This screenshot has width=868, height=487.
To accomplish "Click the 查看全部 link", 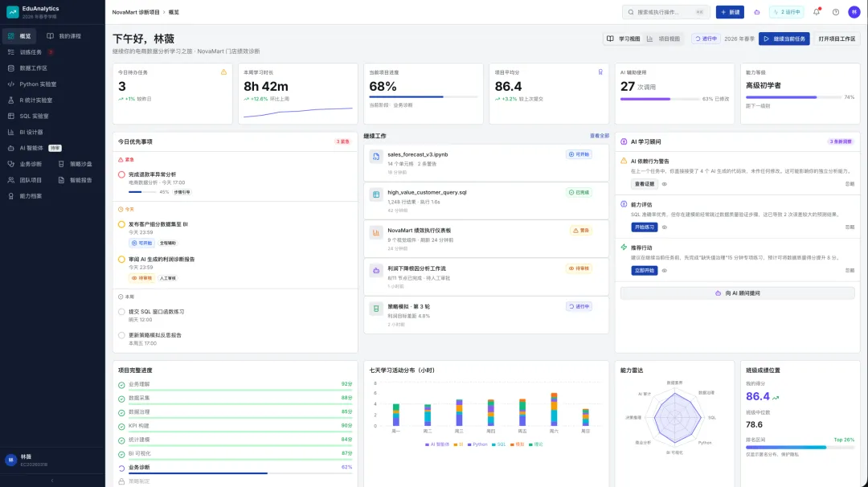I will pyautogui.click(x=599, y=136).
